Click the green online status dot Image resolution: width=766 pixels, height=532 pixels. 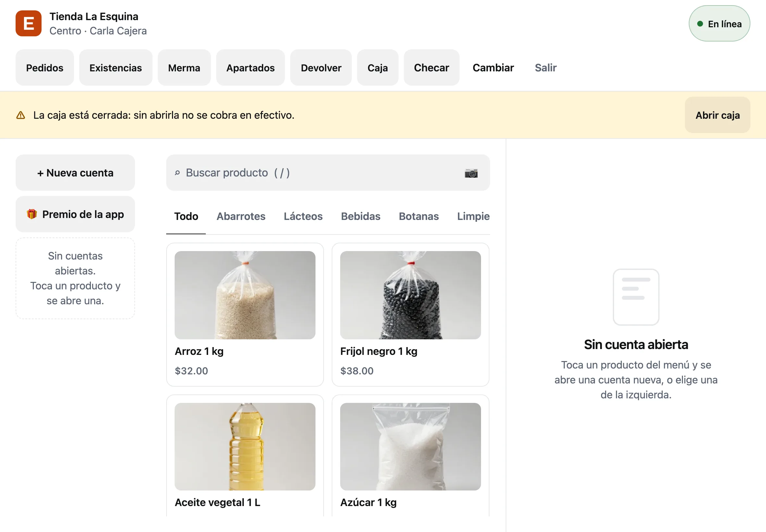pyautogui.click(x=700, y=24)
